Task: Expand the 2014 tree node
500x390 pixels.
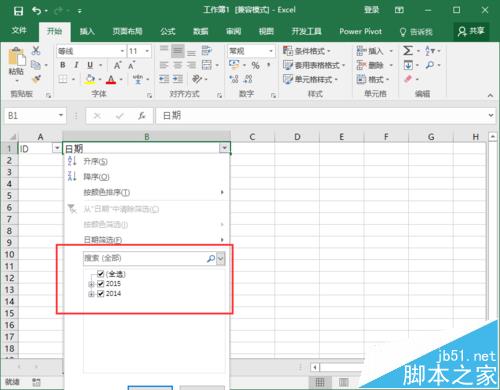Action: [x=91, y=294]
